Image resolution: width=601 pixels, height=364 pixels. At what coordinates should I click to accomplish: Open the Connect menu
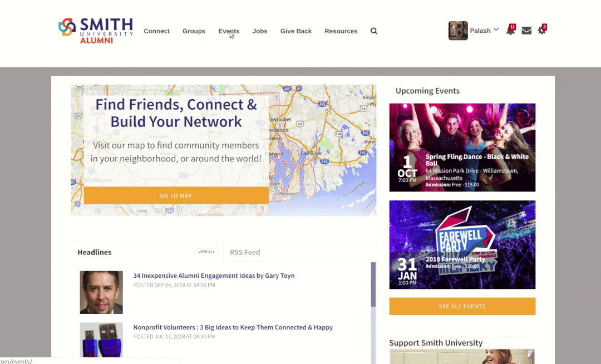click(x=156, y=31)
